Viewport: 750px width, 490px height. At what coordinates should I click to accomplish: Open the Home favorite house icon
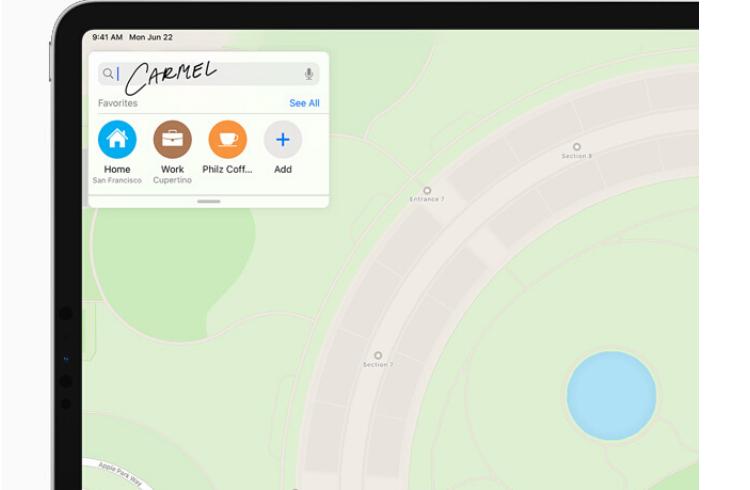(117, 139)
